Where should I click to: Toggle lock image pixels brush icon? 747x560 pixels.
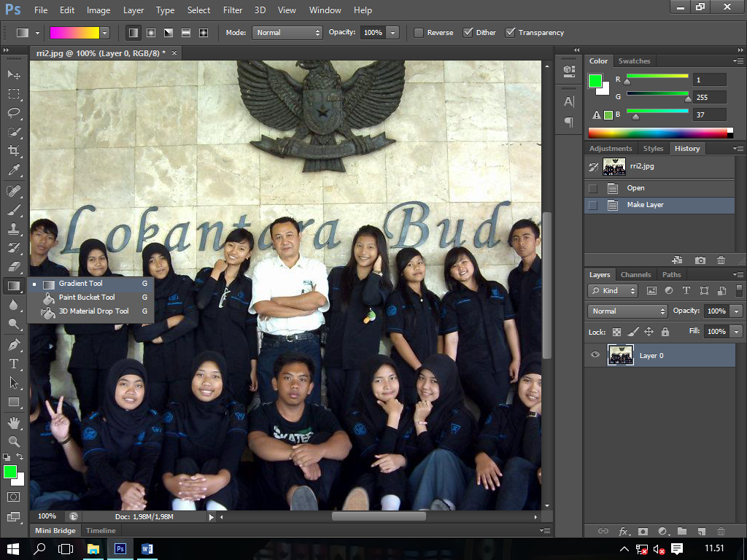click(632, 332)
